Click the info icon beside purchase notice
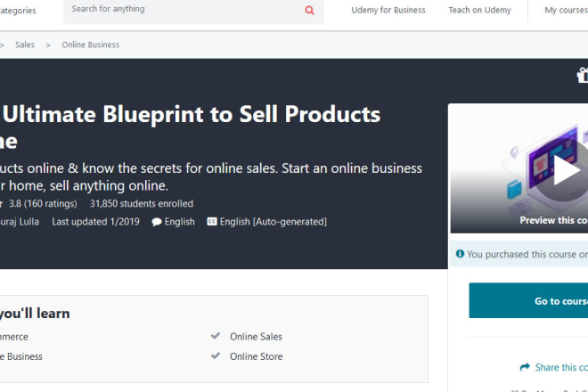The height and width of the screenshot is (392, 588). 460,254
